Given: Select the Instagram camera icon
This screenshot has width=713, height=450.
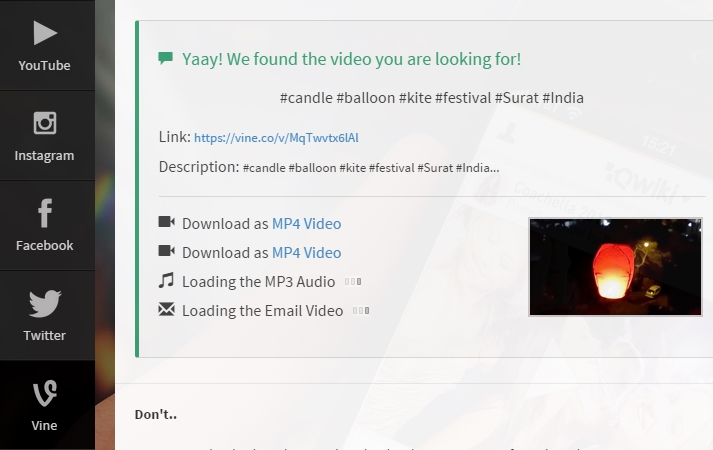Looking at the screenshot, I should coord(45,123).
